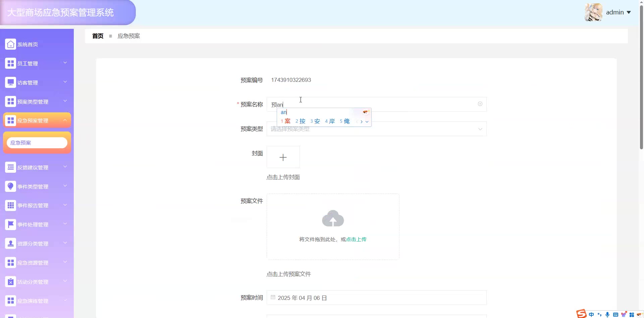Expand the 反馈建议管理 menu chevron
Screen dimensions: 644x318
[x=65, y=167]
